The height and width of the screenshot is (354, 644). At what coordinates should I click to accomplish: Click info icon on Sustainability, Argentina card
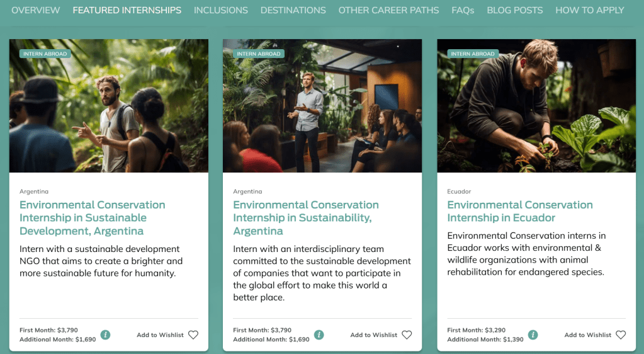tap(319, 334)
